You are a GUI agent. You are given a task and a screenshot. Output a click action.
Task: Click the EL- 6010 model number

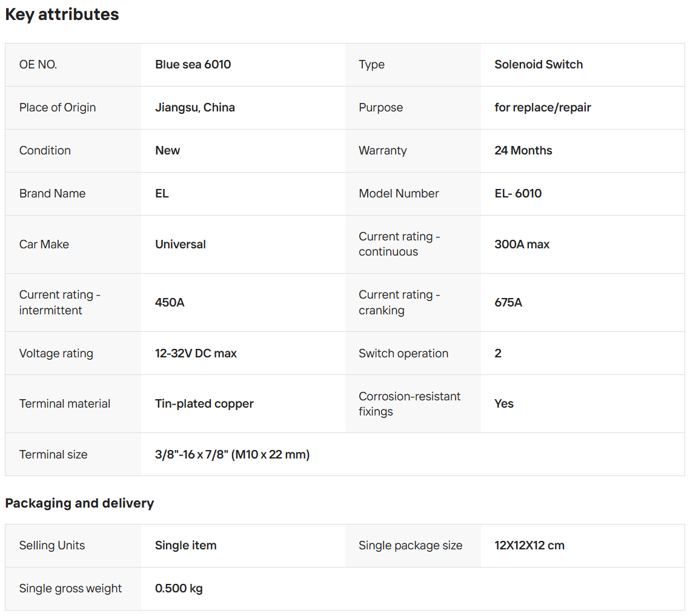pyautogui.click(x=517, y=193)
